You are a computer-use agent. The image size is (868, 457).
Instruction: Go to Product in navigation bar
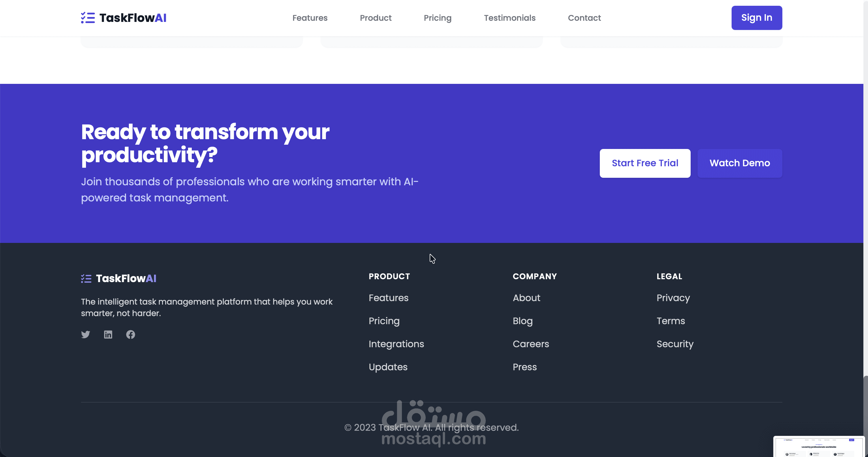coord(375,18)
